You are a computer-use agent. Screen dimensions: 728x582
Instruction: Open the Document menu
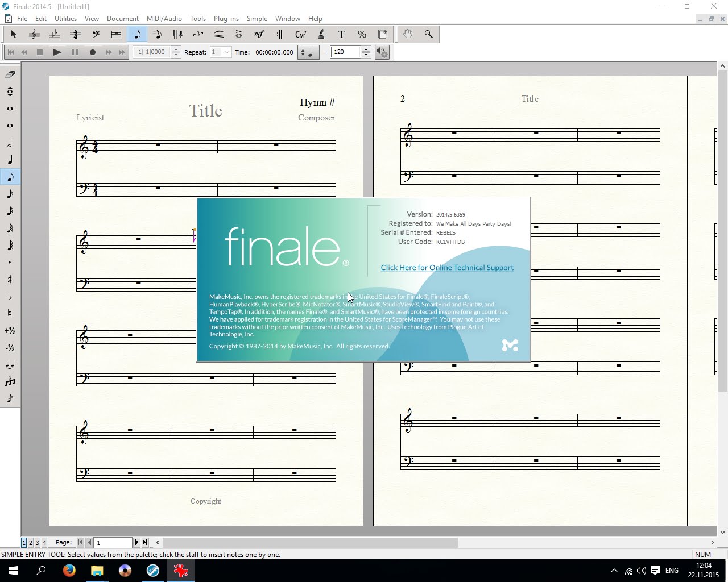pos(122,19)
